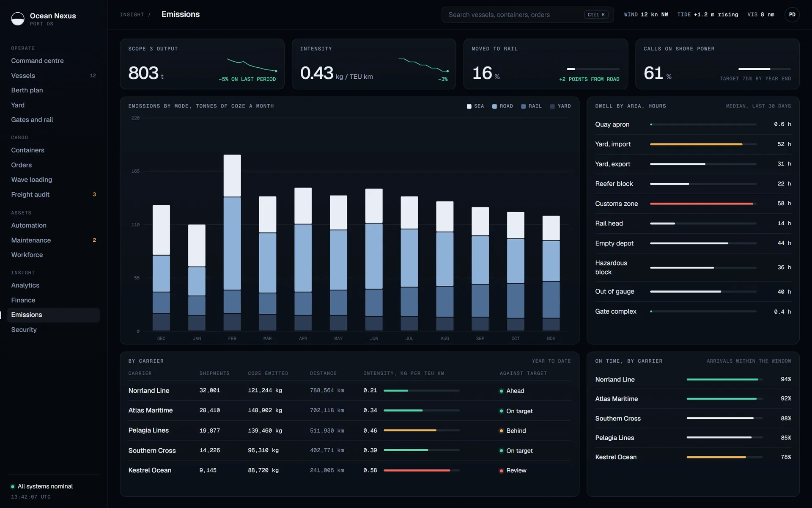Image resolution: width=812 pixels, height=508 pixels.
Task: Open Command centre in sidebar
Action: 53,61
